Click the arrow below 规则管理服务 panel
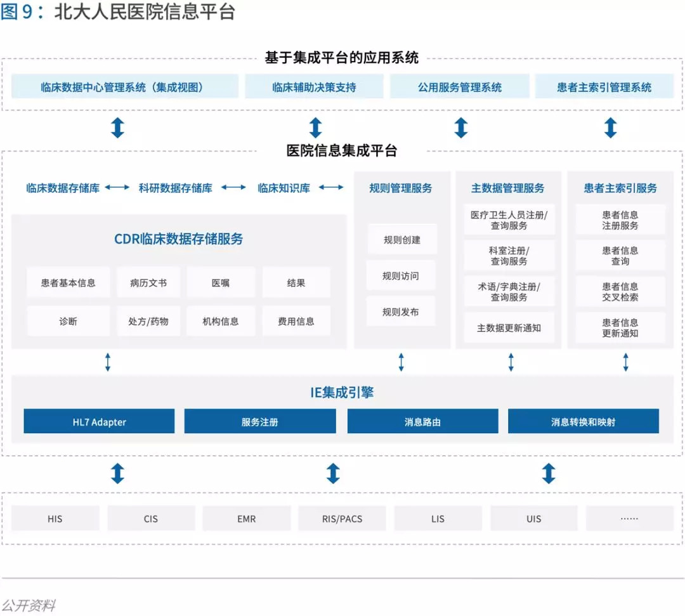The image size is (685, 616). point(401,362)
